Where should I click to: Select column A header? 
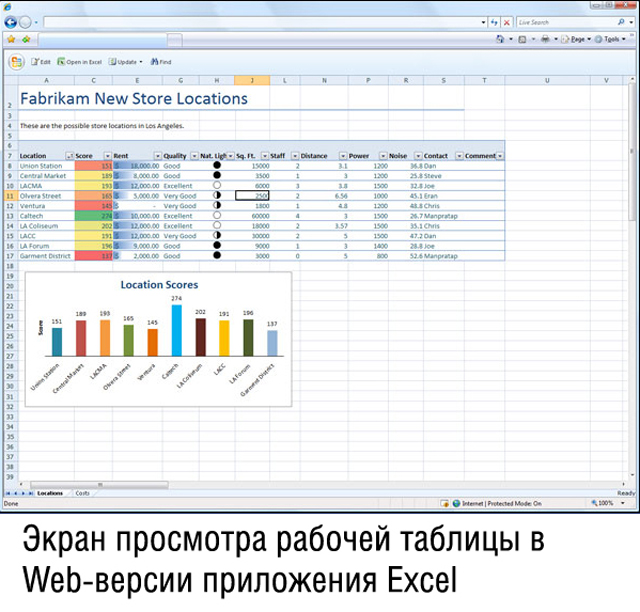46,80
